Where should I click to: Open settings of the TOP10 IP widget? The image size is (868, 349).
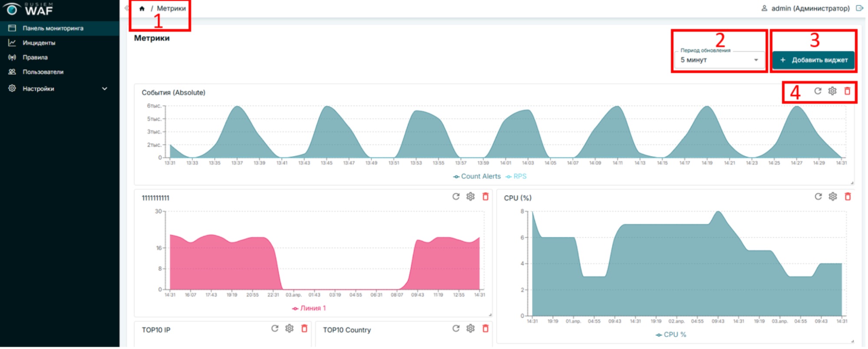(x=290, y=329)
